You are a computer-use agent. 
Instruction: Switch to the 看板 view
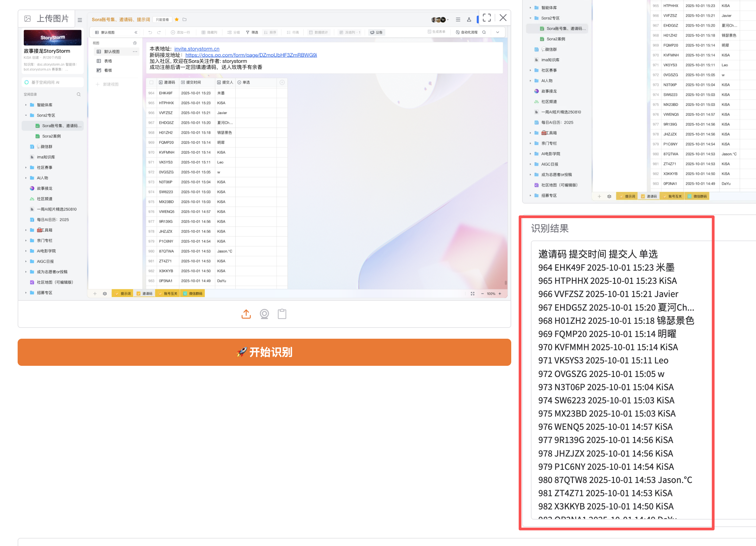tap(108, 70)
